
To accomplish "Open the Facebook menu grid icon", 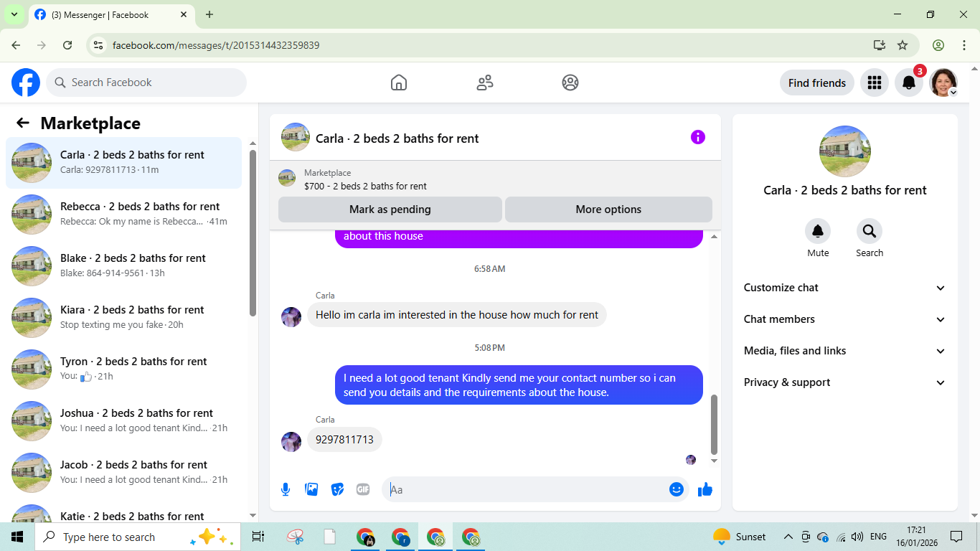I will [x=874, y=83].
